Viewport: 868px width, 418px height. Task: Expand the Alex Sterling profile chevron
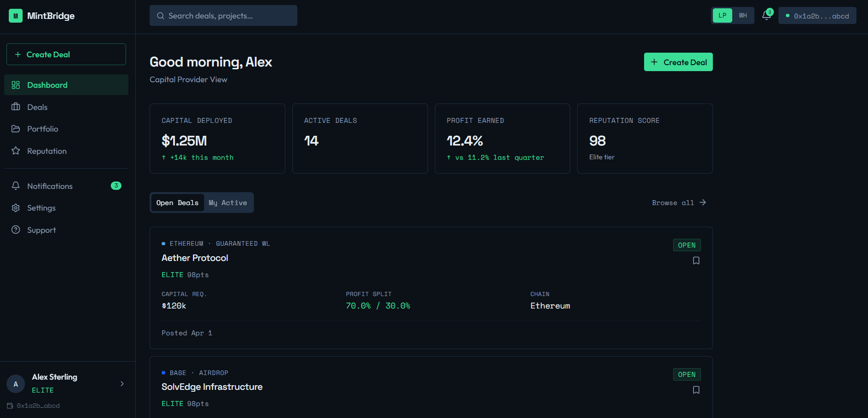(x=122, y=383)
